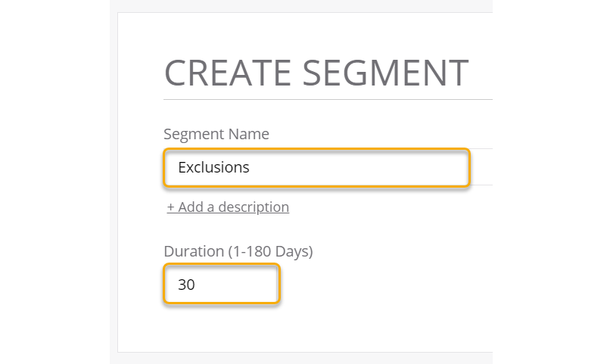Viewport: 610px width, 364px height.
Task: Click the value 30 in Duration field
Action: [186, 285]
